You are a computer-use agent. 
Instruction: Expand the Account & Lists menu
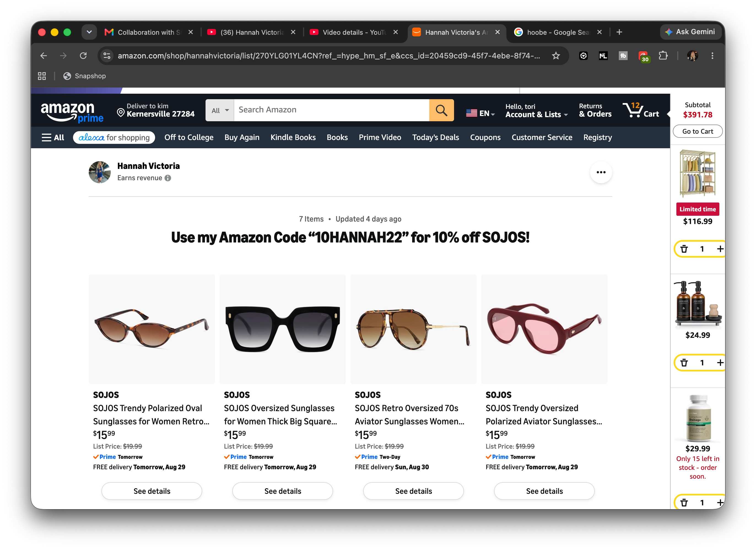point(536,111)
